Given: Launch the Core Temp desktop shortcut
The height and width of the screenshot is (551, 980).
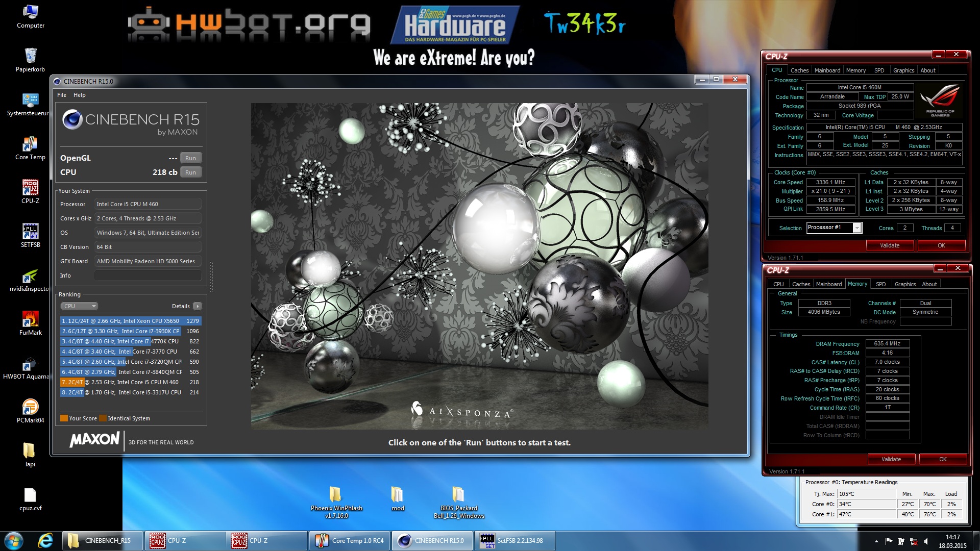Looking at the screenshot, I should (30, 148).
